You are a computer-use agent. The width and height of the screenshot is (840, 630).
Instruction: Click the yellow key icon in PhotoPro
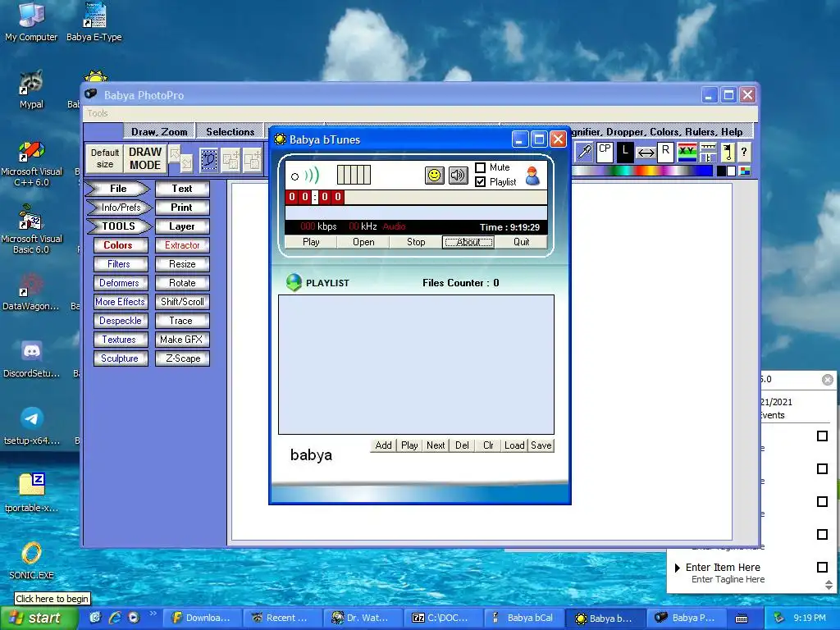[x=728, y=153]
